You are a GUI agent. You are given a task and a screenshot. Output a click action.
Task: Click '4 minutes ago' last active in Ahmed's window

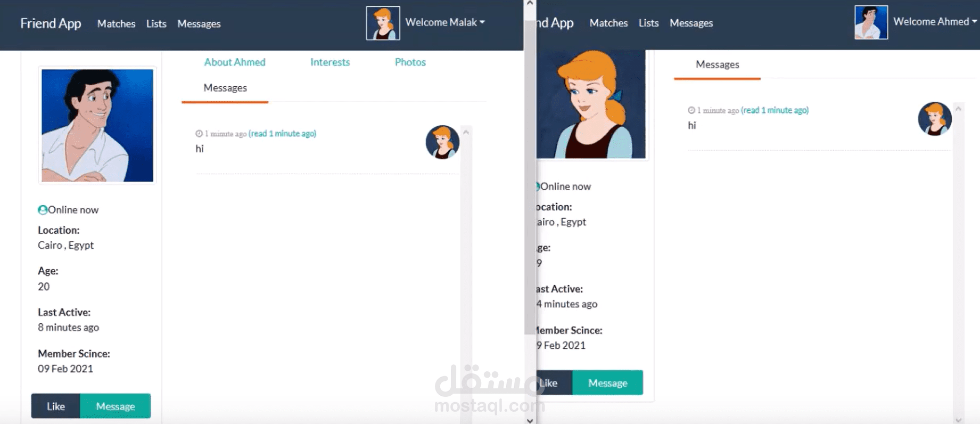[567, 304]
